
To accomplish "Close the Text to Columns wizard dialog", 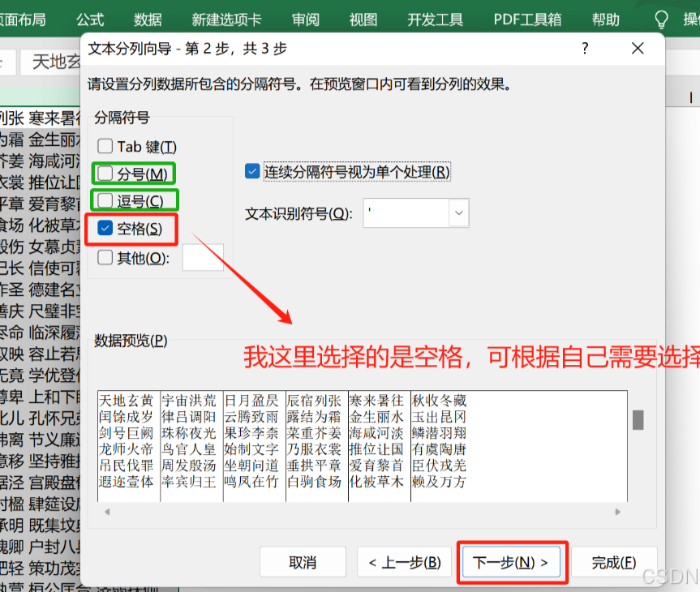I will pyautogui.click(x=638, y=49).
